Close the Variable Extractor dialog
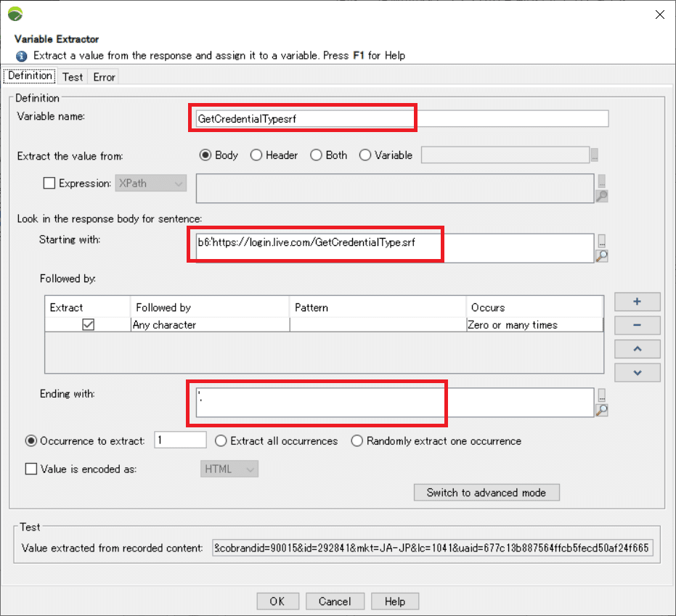This screenshot has height=616, width=676. 659,15
